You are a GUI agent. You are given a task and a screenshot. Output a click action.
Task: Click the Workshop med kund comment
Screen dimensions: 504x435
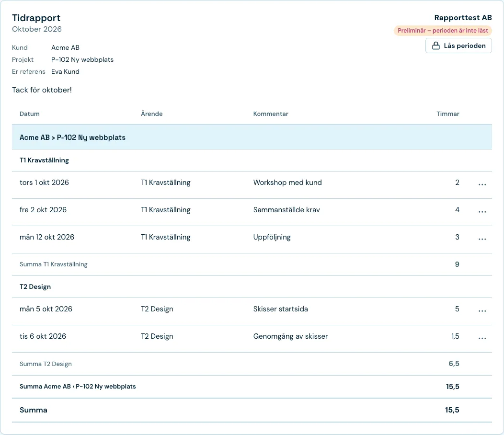click(287, 183)
